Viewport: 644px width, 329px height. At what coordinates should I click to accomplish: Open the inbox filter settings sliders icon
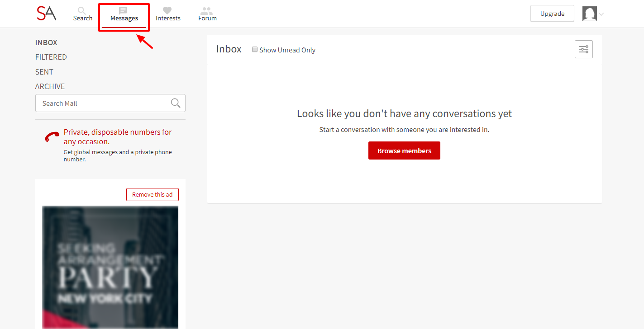[583, 49]
